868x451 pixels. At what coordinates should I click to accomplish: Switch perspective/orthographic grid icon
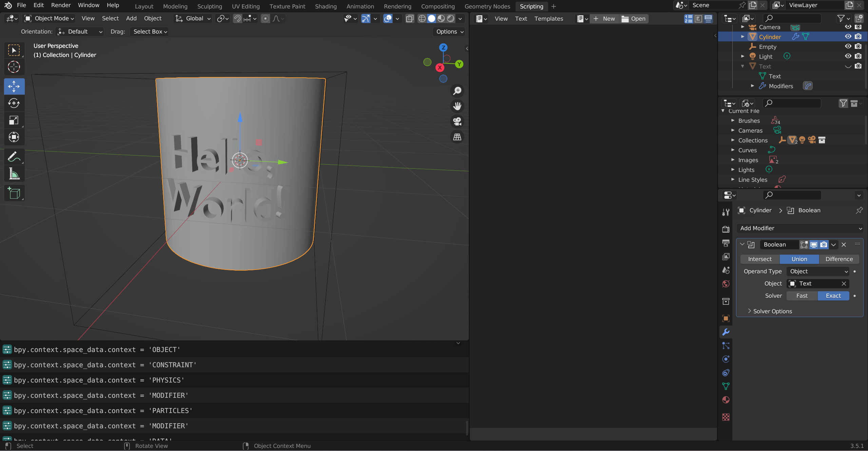[x=457, y=137]
